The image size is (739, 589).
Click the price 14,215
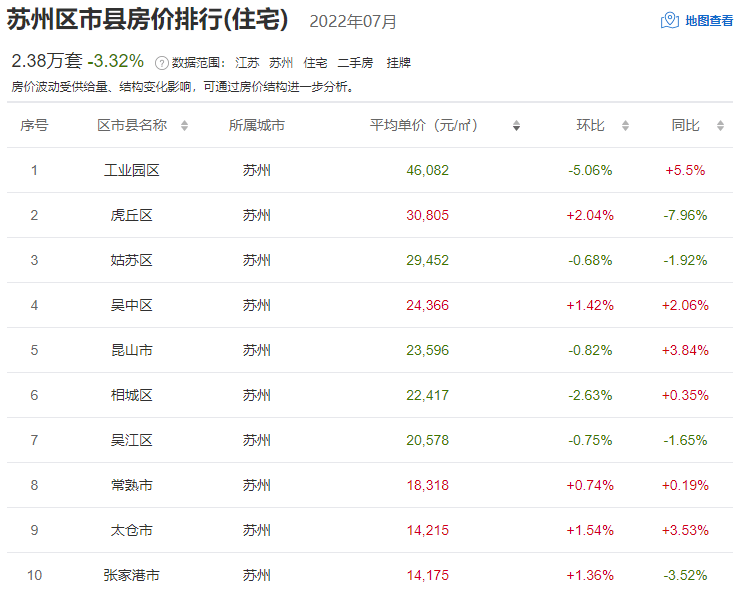pos(428,530)
